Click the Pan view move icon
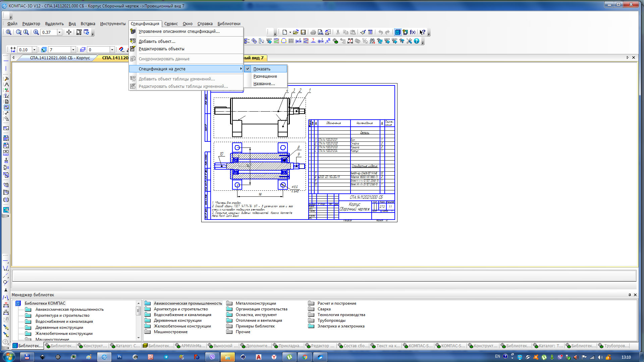 [69, 32]
